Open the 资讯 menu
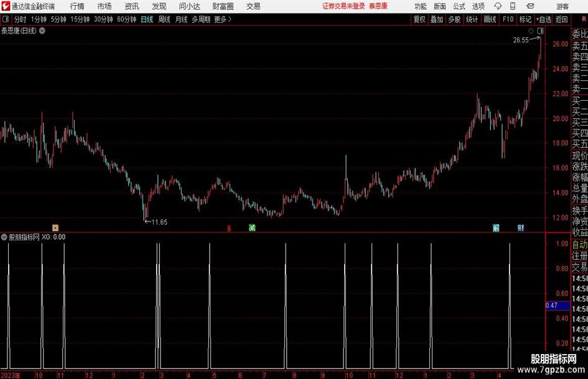 tap(132, 6)
